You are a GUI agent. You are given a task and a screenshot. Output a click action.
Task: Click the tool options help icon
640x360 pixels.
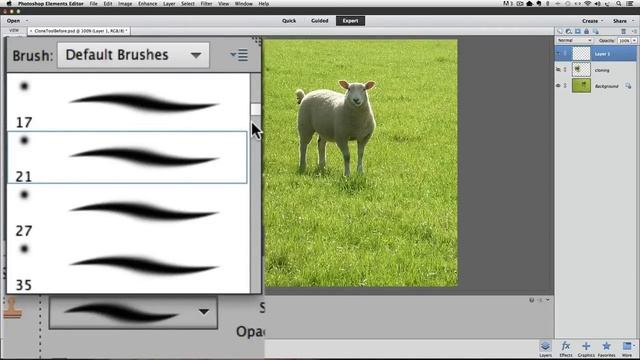pyautogui.click(x=531, y=300)
